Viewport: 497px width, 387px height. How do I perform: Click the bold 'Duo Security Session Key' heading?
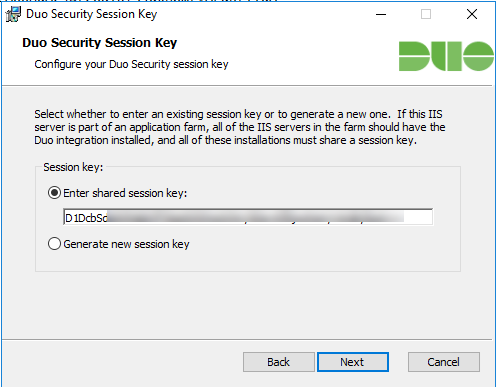pos(100,43)
